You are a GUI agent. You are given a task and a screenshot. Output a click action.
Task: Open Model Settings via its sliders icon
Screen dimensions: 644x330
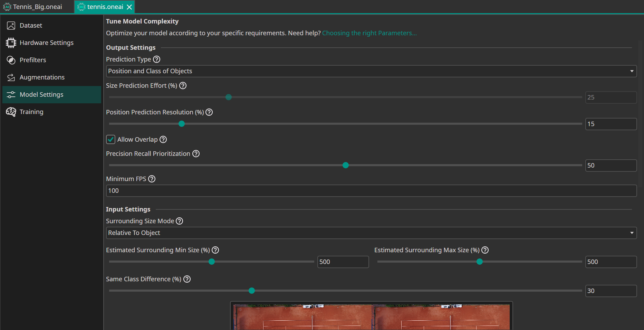11,94
